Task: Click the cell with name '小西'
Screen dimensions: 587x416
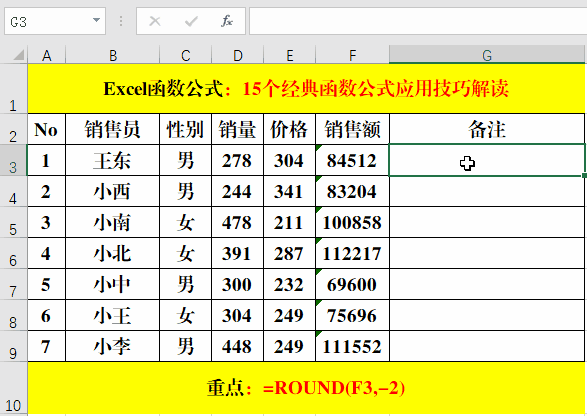Action: pos(113,192)
